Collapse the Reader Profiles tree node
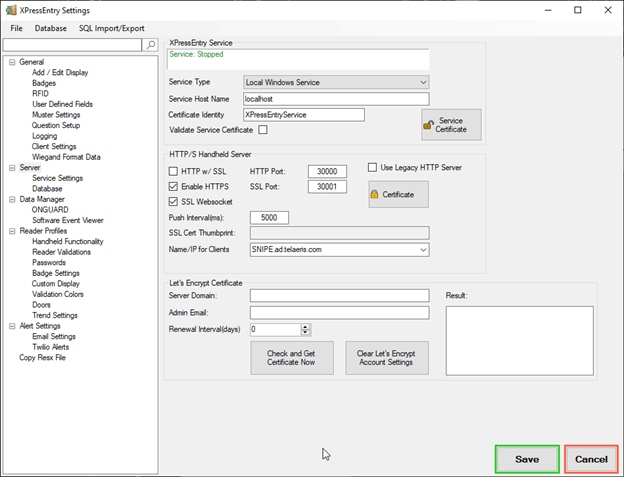 pyautogui.click(x=11, y=231)
